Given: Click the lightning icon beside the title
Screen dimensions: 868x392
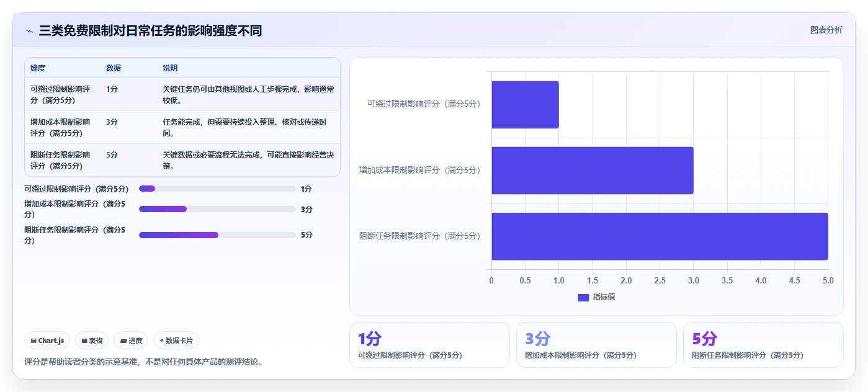Looking at the screenshot, I should tap(29, 31).
